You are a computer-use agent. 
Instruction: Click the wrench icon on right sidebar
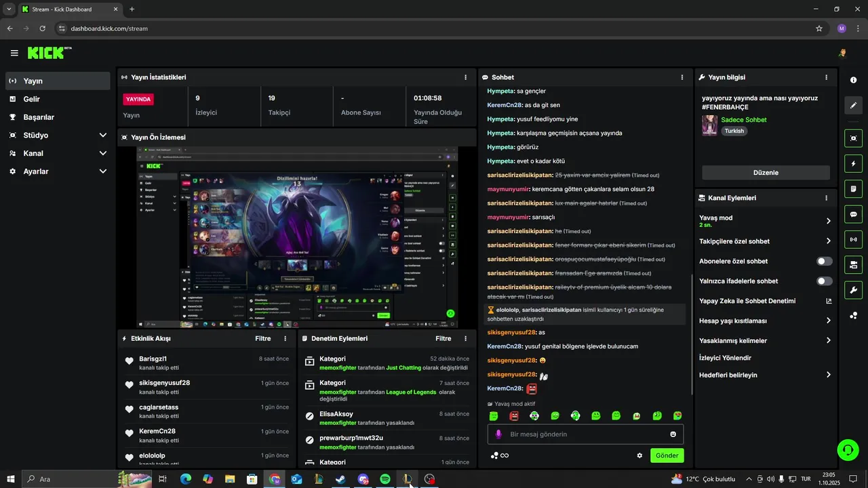click(x=853, y=290)
